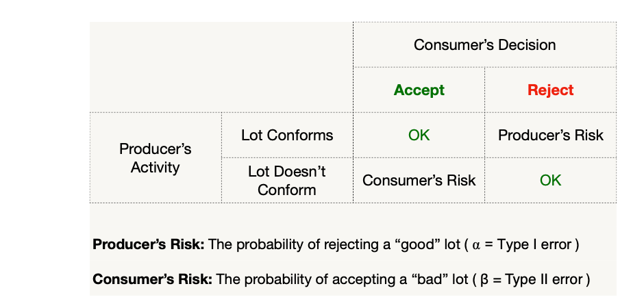
Task: Select the Lot Doesn't Conform cell
Action: pyautogui.click(x=287, y=180)
